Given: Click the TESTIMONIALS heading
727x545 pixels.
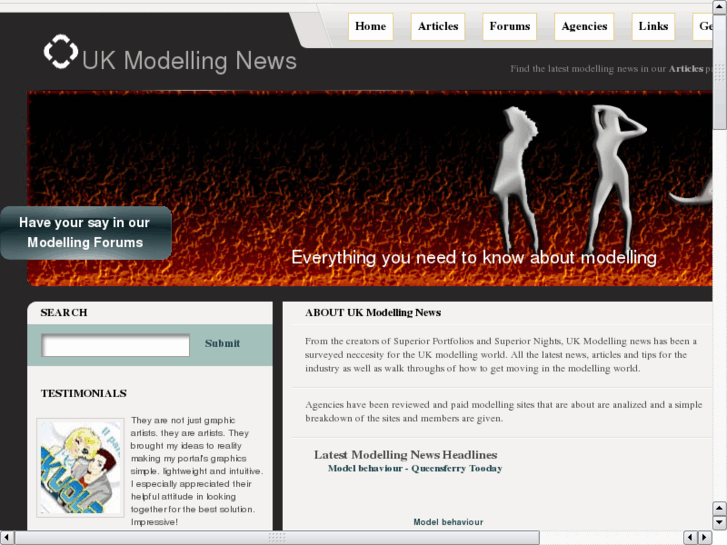Looking at the screenshot, I should click(83, 393).
